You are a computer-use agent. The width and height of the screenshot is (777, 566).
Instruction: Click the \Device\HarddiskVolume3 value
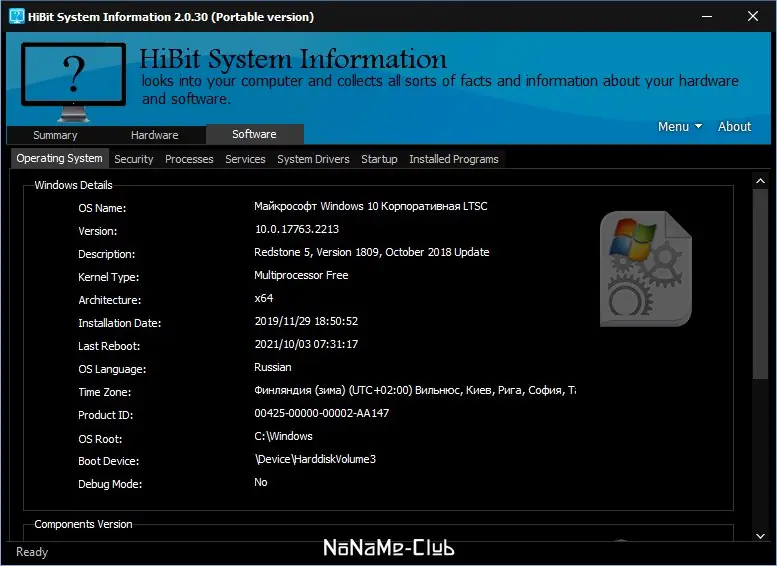315,459
